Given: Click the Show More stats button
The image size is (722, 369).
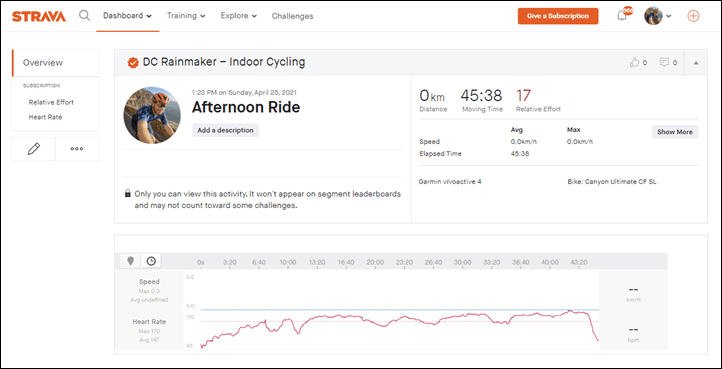Looking at the screenshot, I should point(675,132).
